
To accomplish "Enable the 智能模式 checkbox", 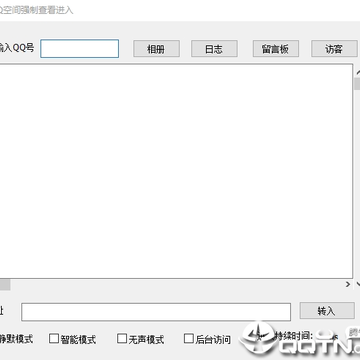I will [x=54, y=339].
